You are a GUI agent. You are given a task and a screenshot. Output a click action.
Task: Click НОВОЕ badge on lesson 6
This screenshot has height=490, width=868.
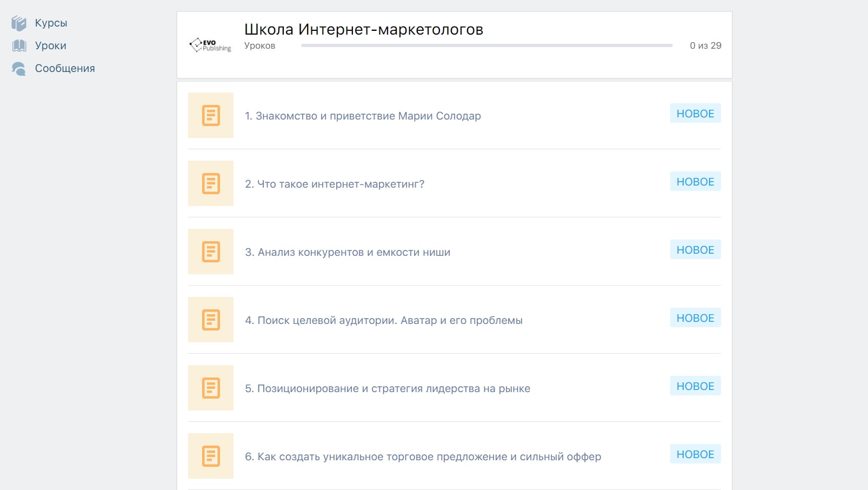coord(696,454)
